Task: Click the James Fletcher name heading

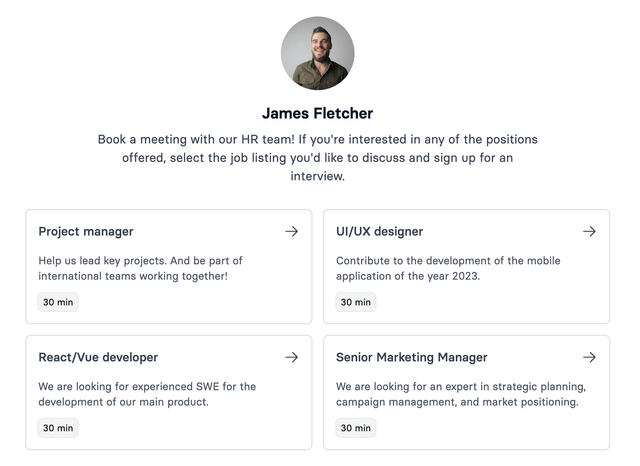Action: 317,113
